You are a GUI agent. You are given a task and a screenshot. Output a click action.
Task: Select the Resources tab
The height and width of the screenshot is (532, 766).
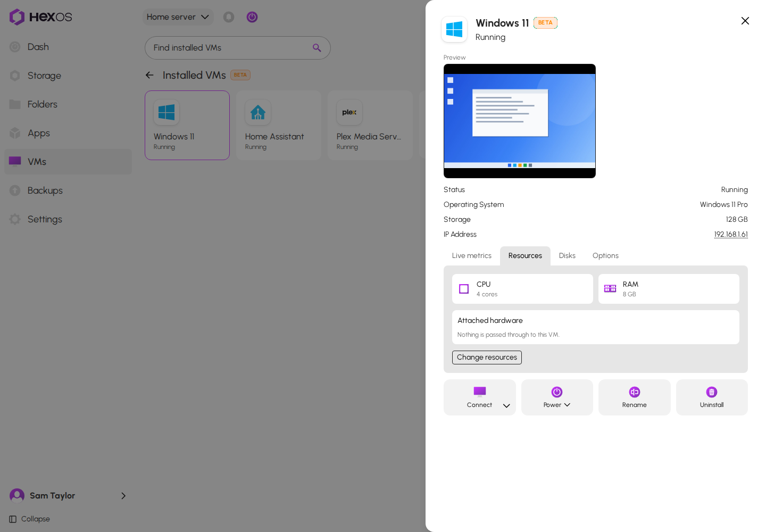(x=525, y=256)
